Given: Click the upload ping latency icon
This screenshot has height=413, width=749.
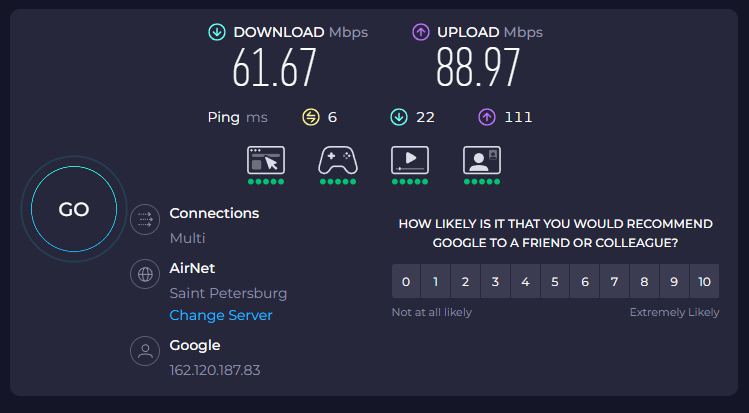Looking at the screenshot, I should pos(487,118).
